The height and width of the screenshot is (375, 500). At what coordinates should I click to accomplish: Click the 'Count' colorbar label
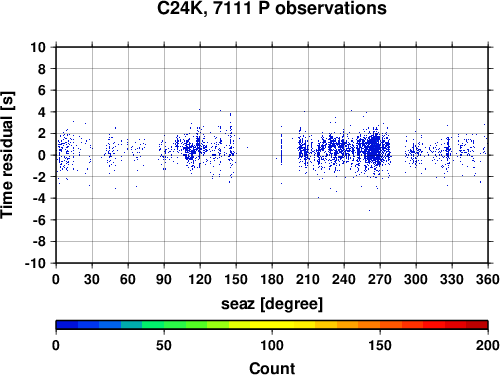coord(272,368)
